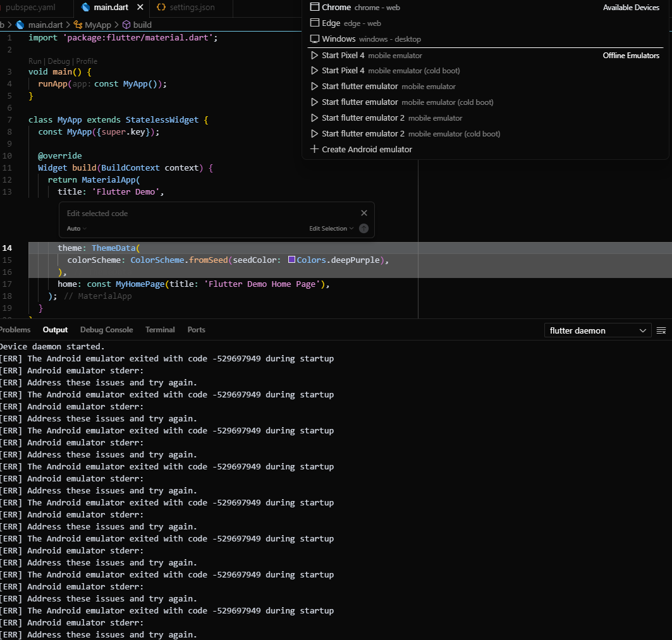The image size is (672, 640).
Task: Click the build method cube icon in breadcrumbs
Action: click(x=126, y=25)
